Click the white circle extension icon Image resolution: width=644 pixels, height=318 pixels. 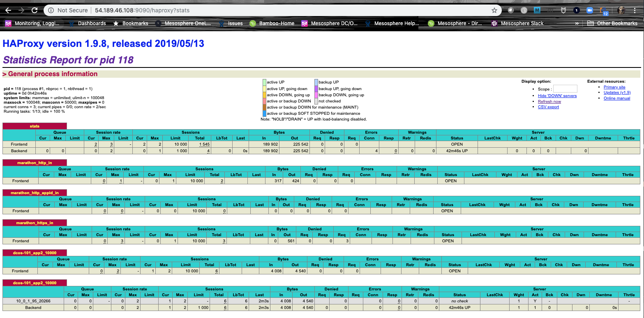click(511, 10)
